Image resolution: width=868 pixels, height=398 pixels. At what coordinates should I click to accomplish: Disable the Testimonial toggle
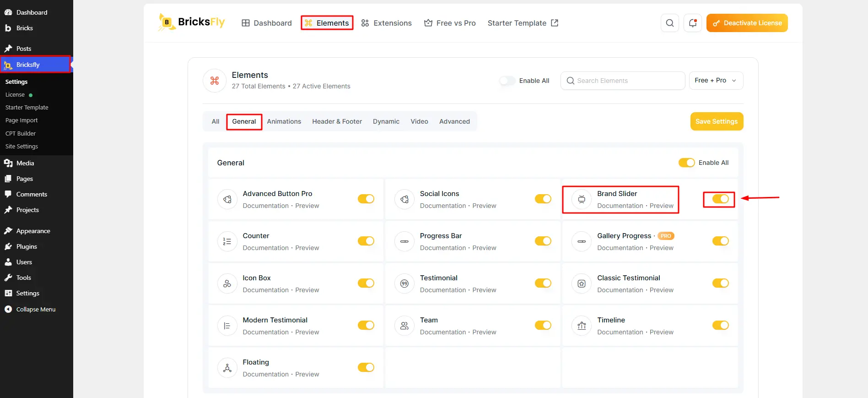point(543,283)
